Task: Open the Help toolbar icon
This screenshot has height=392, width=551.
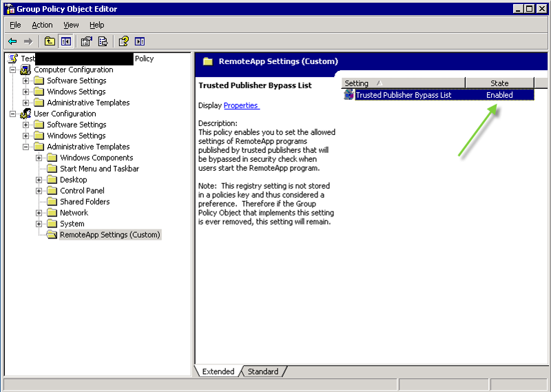Action: [x=123, y=41]
